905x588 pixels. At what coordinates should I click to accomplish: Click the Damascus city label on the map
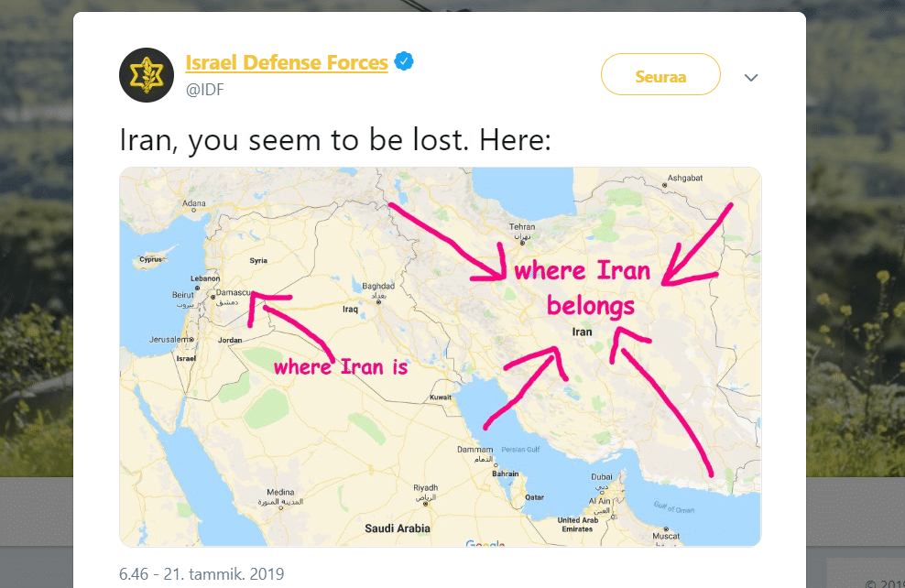click(231, 291)
